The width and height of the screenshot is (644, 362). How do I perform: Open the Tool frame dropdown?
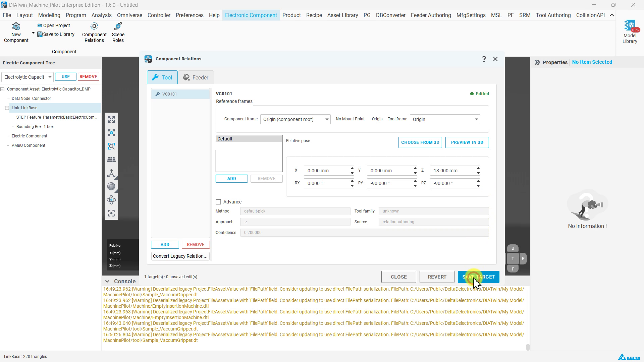point(445,119)
